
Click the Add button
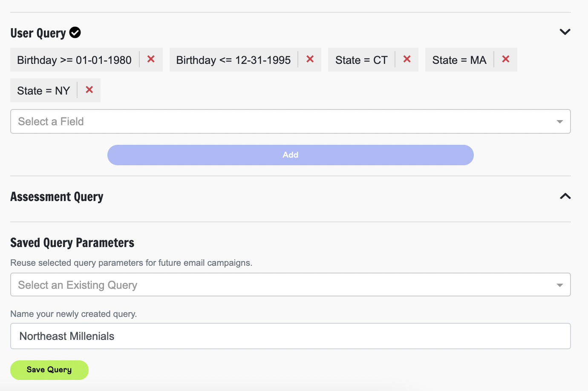coord(290,155)
